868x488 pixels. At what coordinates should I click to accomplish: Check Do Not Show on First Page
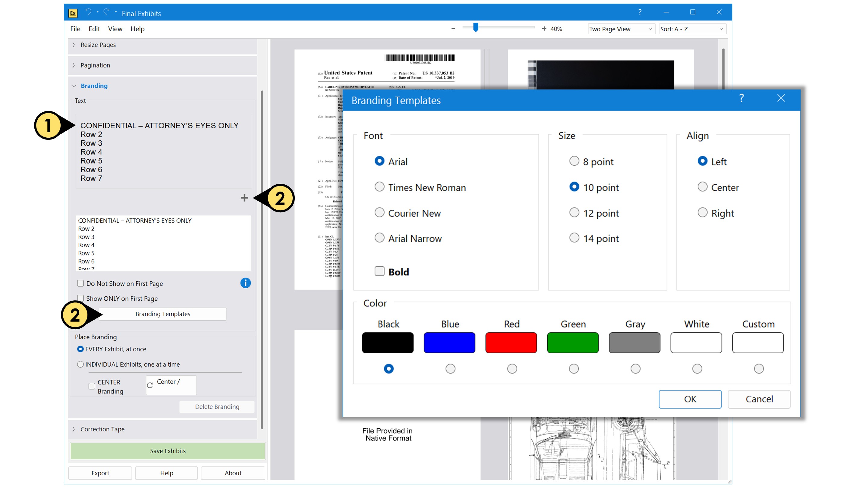80,283
